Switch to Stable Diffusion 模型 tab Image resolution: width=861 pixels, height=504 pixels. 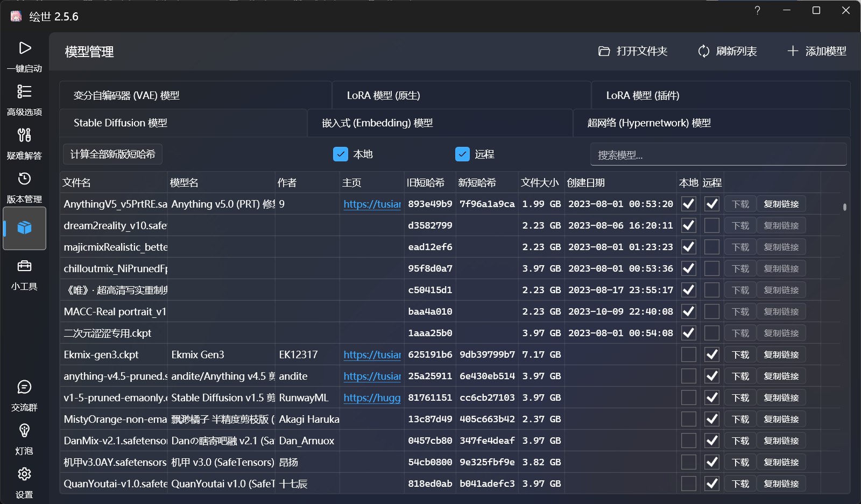click(183, 123)
